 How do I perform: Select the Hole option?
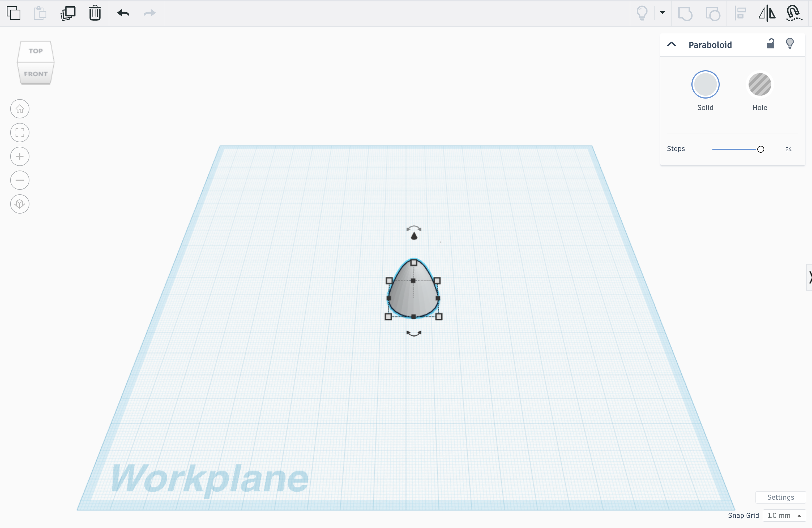click(x=760, y=84)
